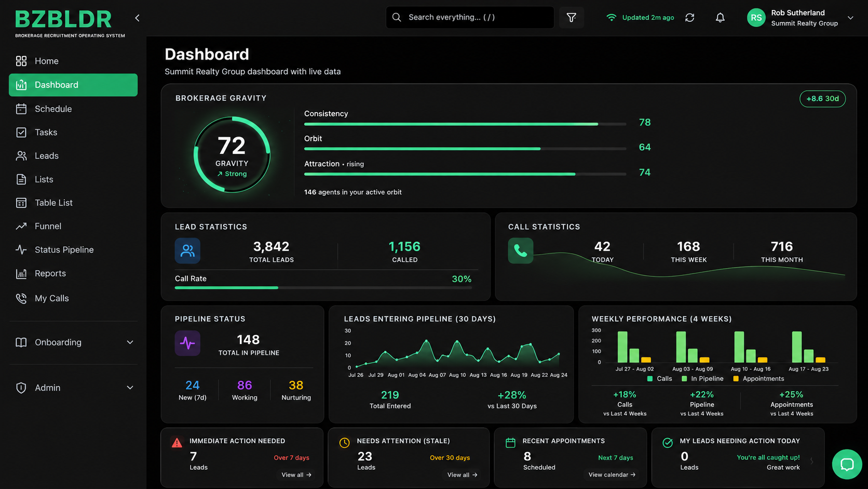This screenshot has height=489, width=868.
Task: Open the notifications bell
Action: 720,18
